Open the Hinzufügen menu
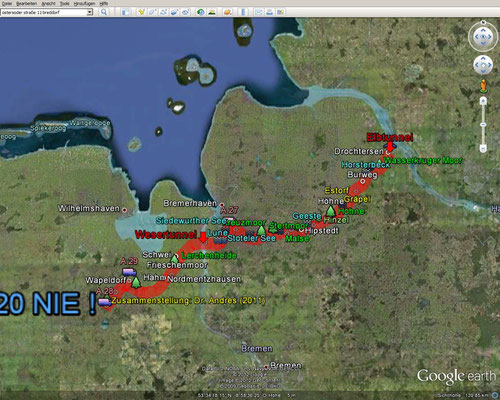Image resolution: width=500 pixels, height=400 pixels. (84, 3)
